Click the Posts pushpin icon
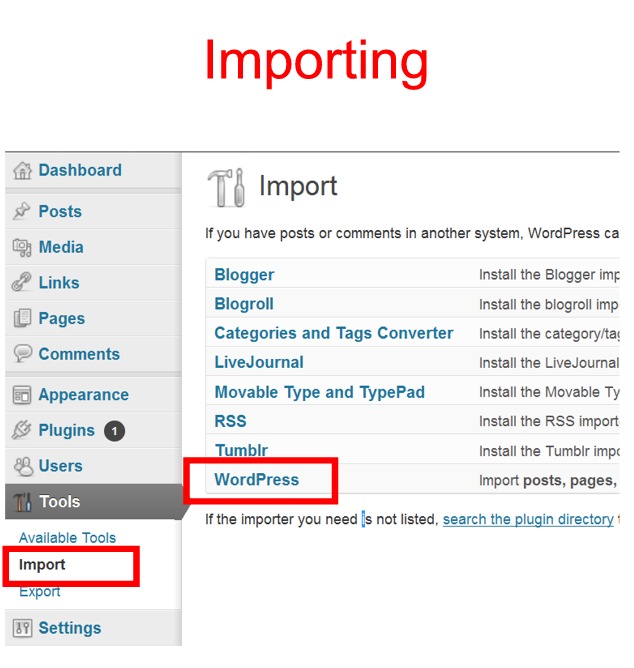 point(22,211)
